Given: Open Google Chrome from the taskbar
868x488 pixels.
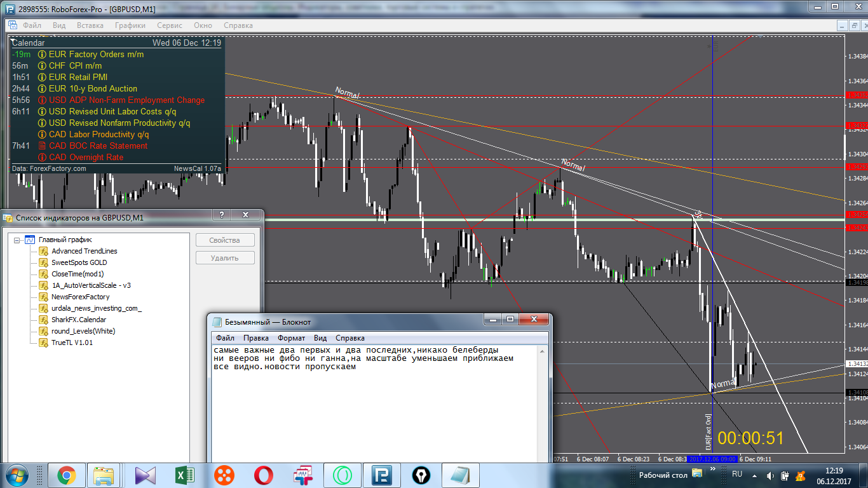Looking at the screenshot, I should tap(66, 475).
